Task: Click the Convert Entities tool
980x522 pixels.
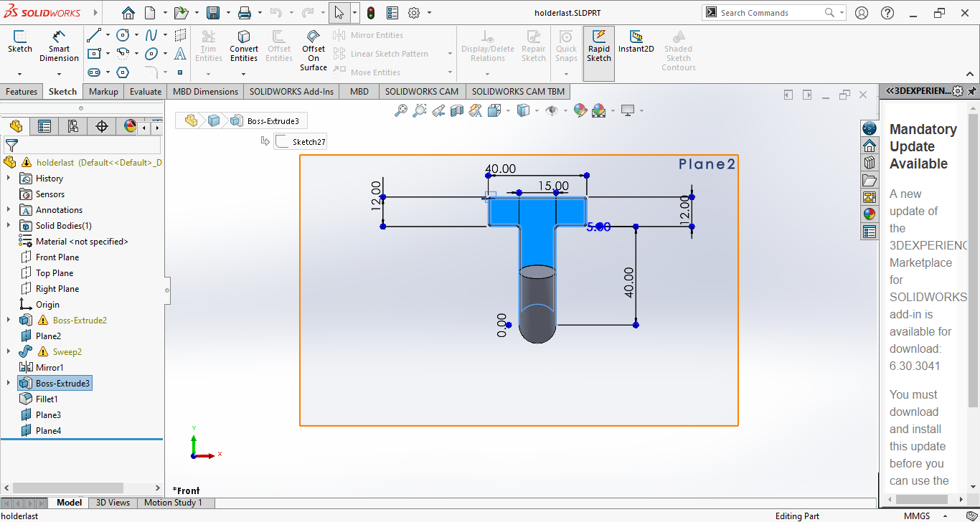Action: click(244, 45)
